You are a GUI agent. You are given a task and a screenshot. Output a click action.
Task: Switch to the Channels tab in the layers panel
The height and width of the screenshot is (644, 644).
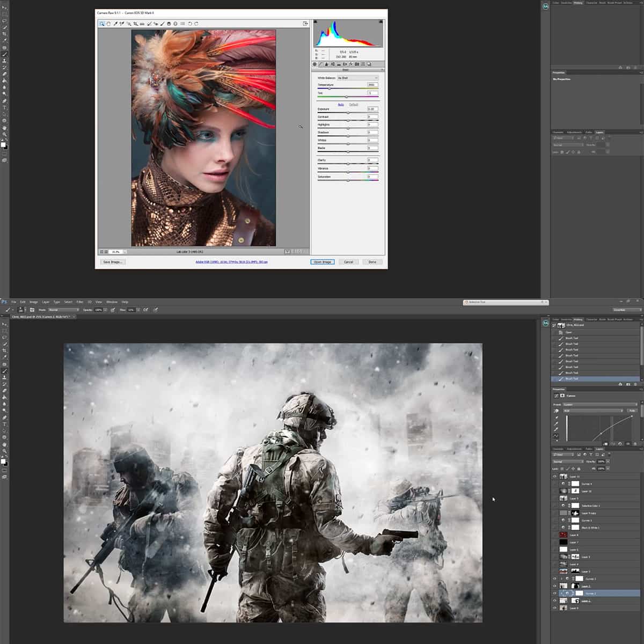pyautogui.click(x=558, y=450)
